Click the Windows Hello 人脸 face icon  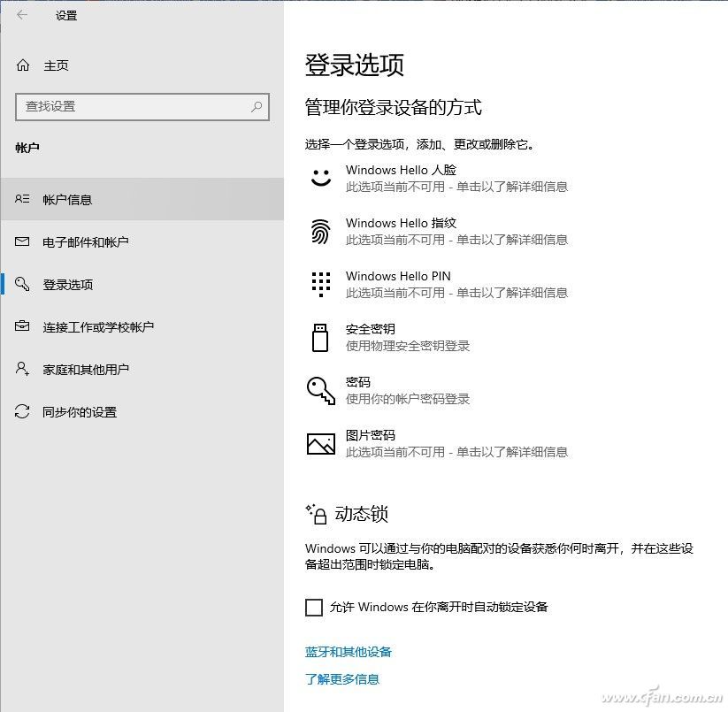coord(321,178)
